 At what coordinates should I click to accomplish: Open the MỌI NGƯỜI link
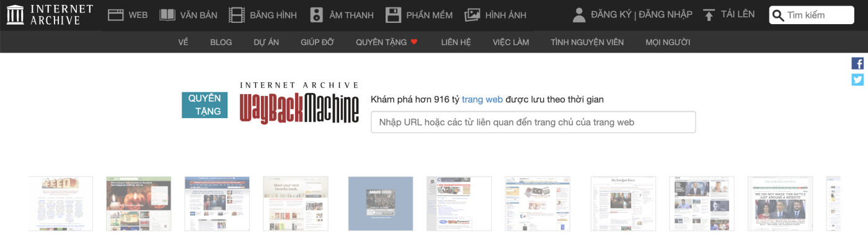[x=668, y=42]
